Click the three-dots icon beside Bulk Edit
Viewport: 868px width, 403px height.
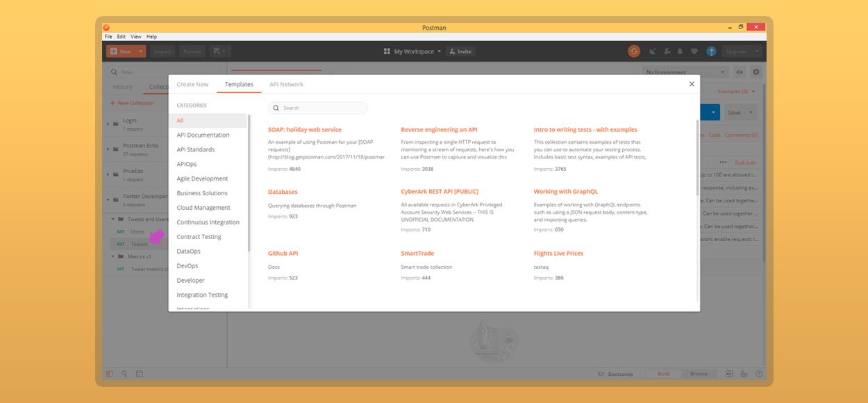point(723,163)
